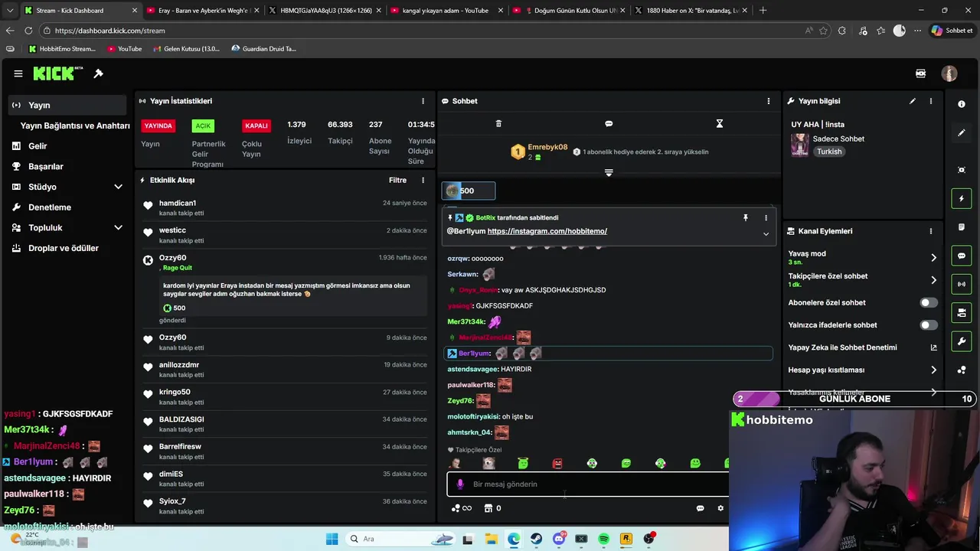
Task: Click the browser address bar URL
Action: point(110,31)
